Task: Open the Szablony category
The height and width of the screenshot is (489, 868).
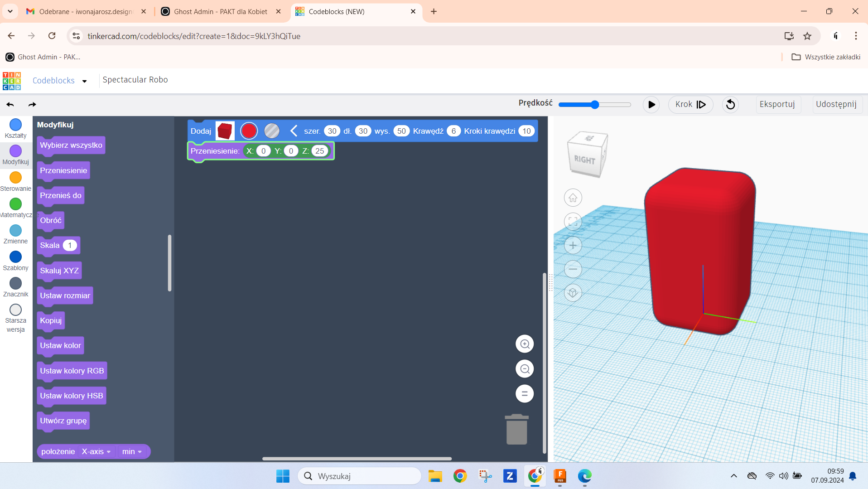Action: [x=15, y=261]
